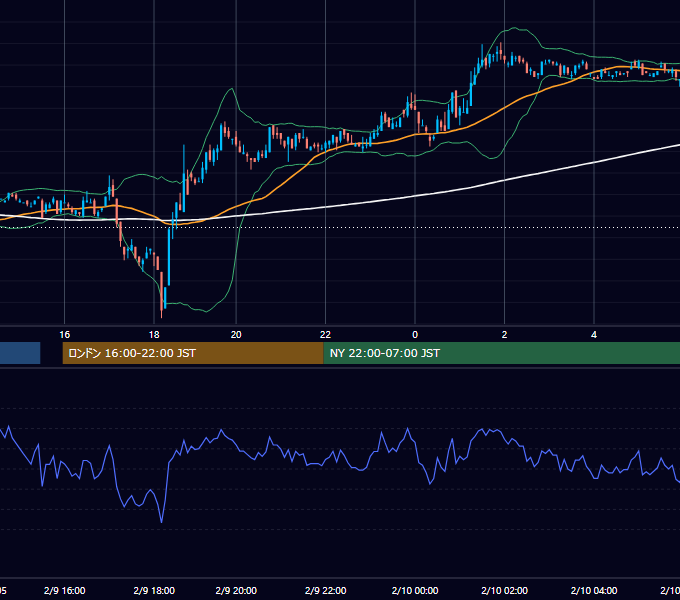Image resolution: width=680 pixels, height=600 pixels.
Task: Click the 4 hour label on price chart axis
Action: [x=594, y=335]
